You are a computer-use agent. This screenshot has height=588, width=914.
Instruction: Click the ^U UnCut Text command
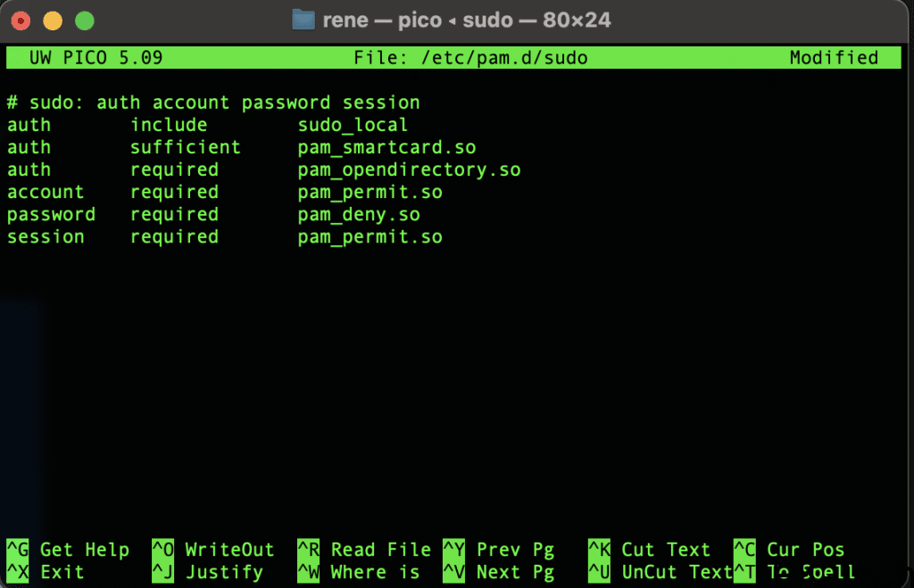[x=661, y=572]
